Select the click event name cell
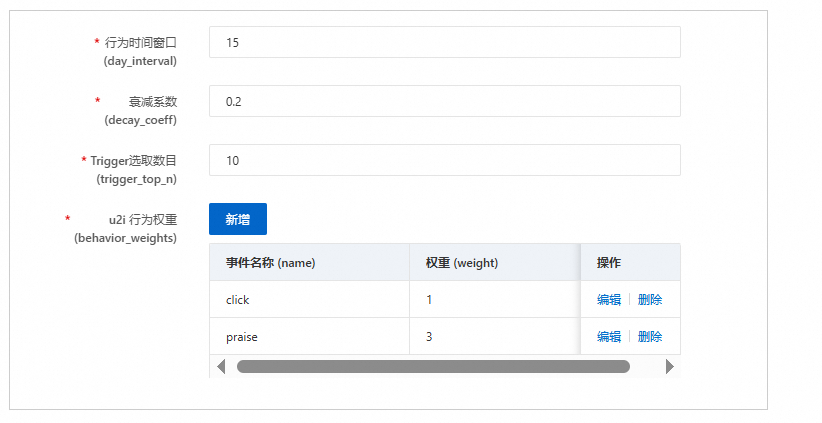 (x=237, y=299)
